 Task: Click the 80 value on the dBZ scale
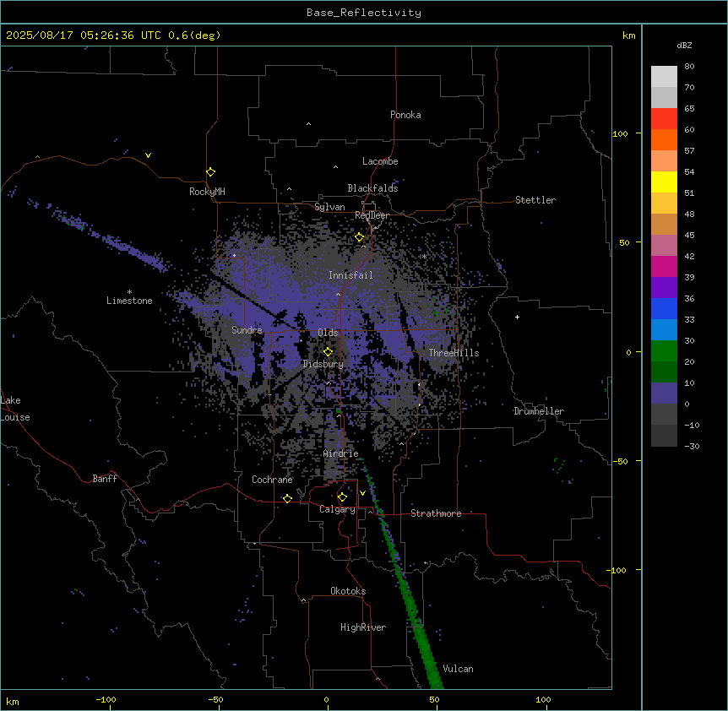click(689, 67)
